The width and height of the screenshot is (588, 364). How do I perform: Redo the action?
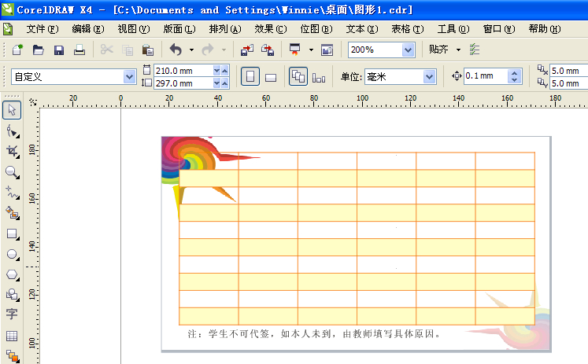point(208,50)
